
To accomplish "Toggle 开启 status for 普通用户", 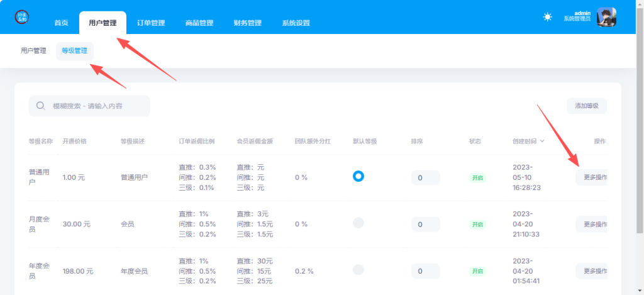I will (477, 178).
